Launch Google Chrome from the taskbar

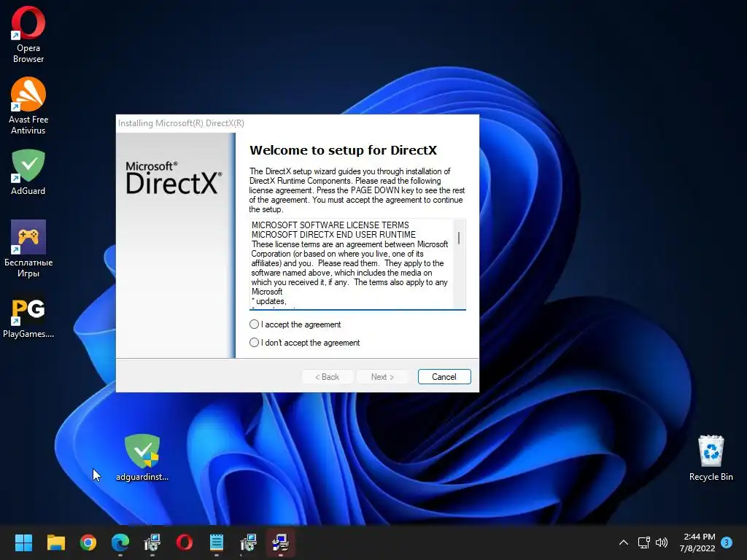88,542
